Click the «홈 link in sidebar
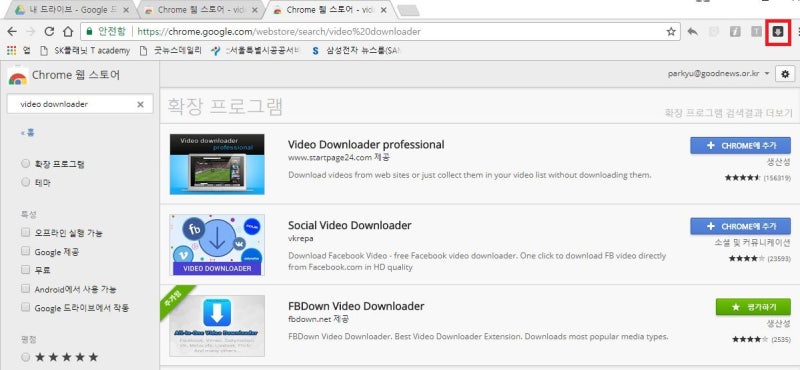Viewport: 800px width, 370px height. tap(28, 133)
